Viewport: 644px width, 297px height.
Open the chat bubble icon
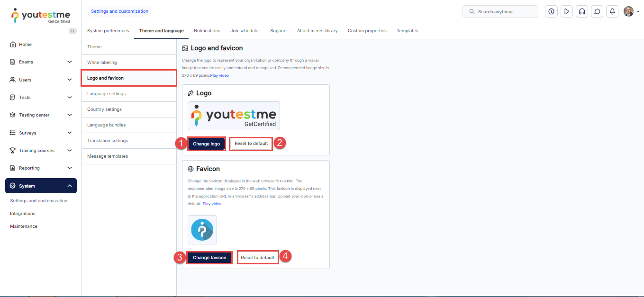click(x=597, y=11)
